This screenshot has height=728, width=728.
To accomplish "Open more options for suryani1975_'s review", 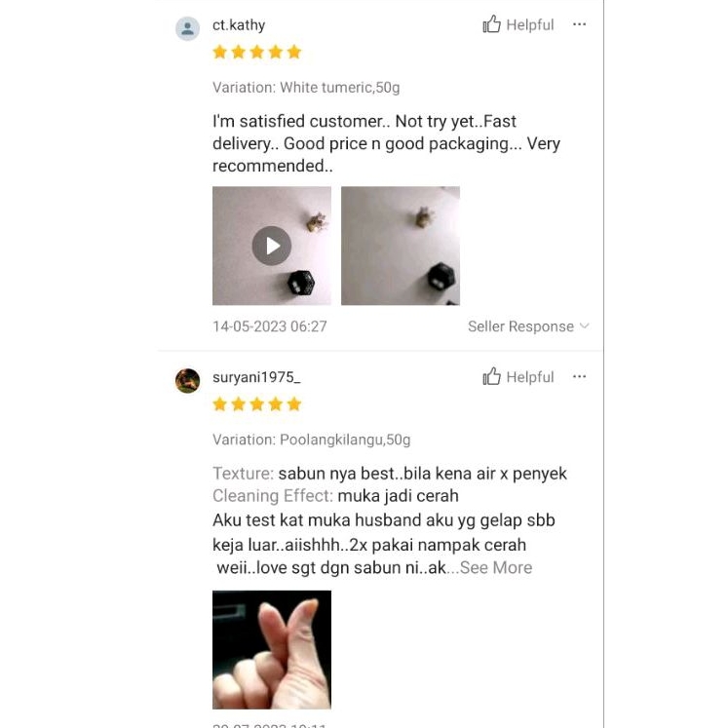I will tap(579, 376).
